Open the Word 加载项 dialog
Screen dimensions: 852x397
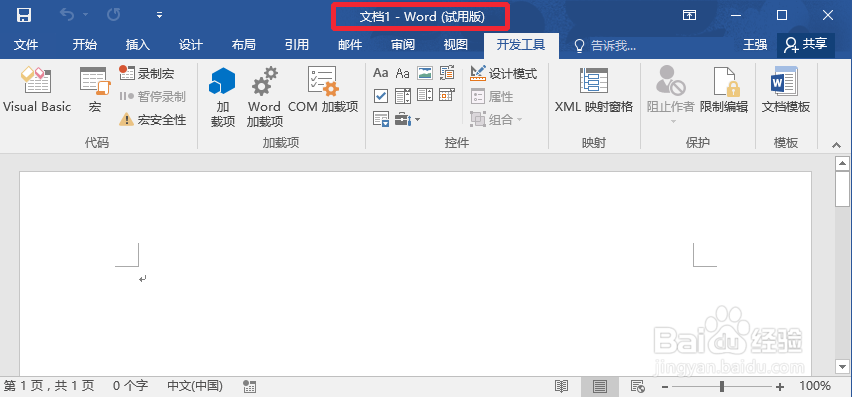[265, 98]
